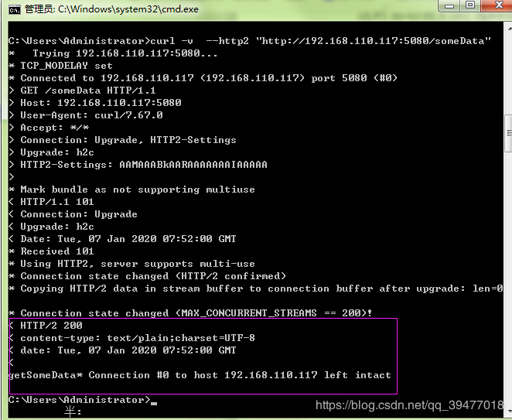Click the vertical scrollbar thumb
The image size is (512, 420).
click(x=509, y=133)
